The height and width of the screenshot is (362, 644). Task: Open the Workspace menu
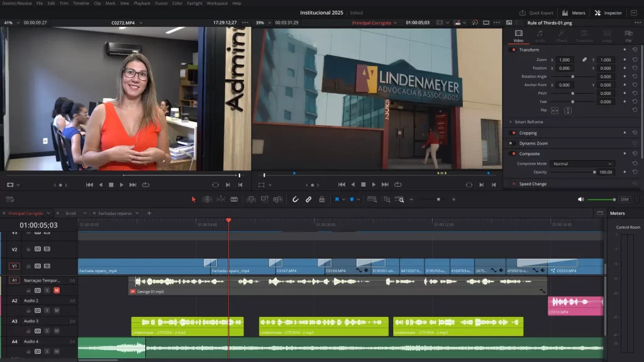217,3
